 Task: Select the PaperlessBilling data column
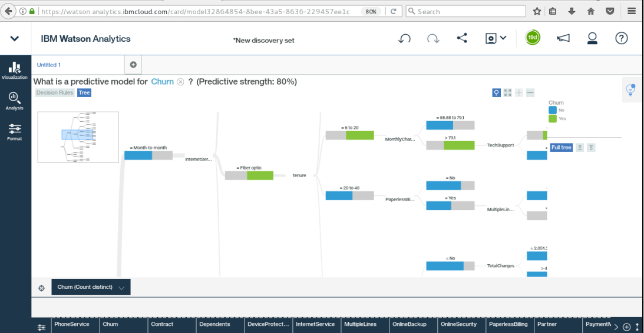tap(510, 324)
